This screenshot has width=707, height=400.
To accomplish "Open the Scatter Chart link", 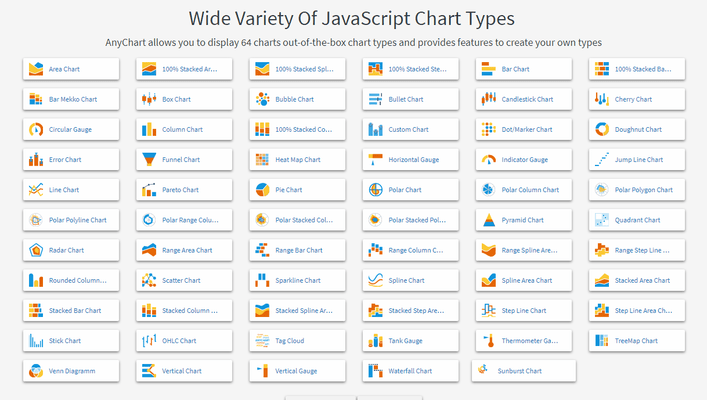I will (181, 280).
